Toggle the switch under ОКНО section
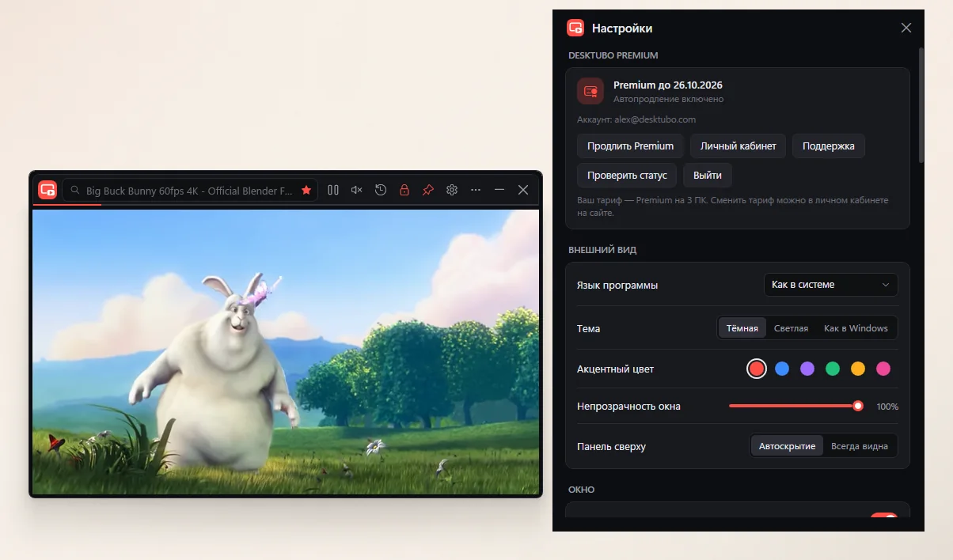This screenshot has height=560, width=953. (884, 516)
